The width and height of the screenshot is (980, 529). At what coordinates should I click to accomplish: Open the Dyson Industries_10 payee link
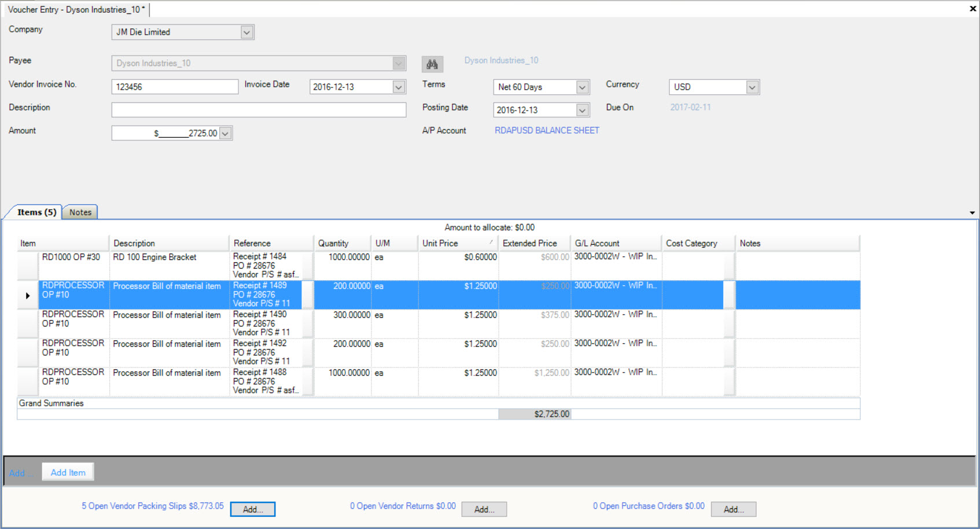tap(501, 60)
